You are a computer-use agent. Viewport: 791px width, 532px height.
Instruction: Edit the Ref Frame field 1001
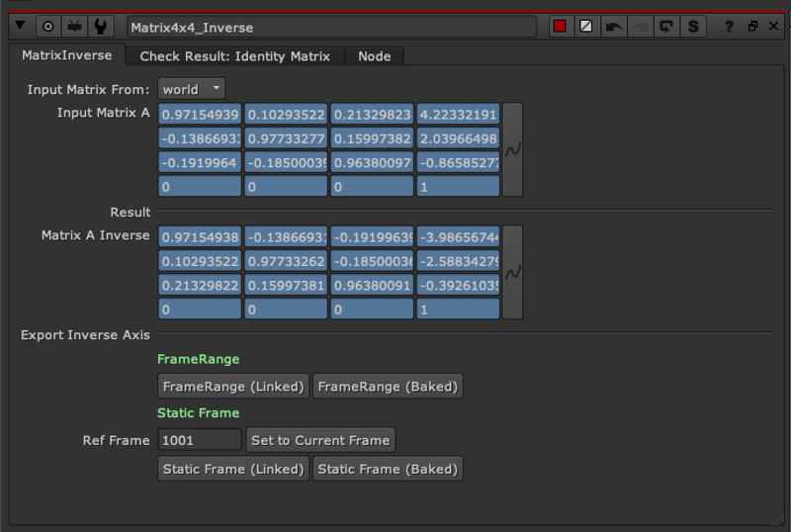tap(200, 440)
